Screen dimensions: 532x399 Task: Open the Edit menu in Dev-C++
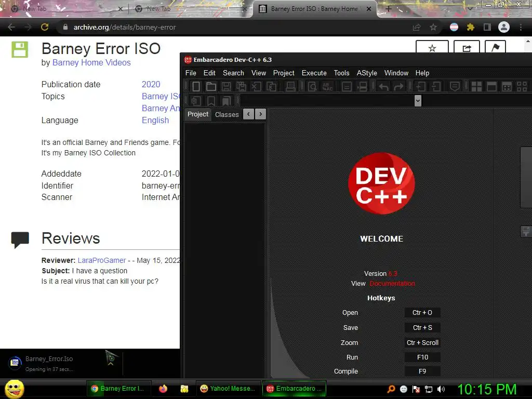coord(209,73)
